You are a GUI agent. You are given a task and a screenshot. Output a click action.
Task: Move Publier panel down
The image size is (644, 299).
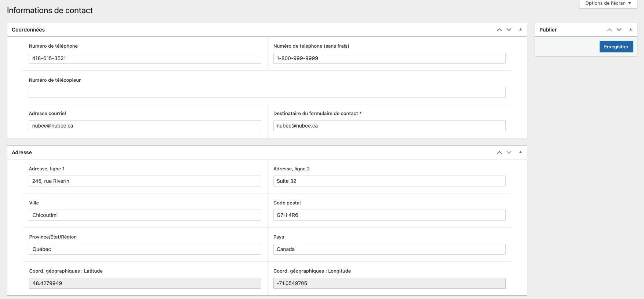click(x=619, y=30)
